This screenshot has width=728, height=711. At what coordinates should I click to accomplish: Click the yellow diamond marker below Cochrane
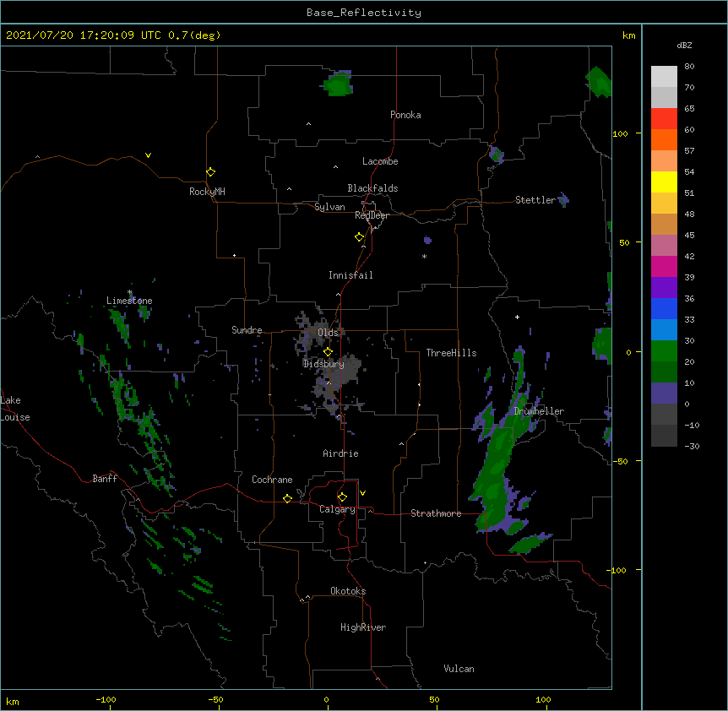tap(287, 498)
